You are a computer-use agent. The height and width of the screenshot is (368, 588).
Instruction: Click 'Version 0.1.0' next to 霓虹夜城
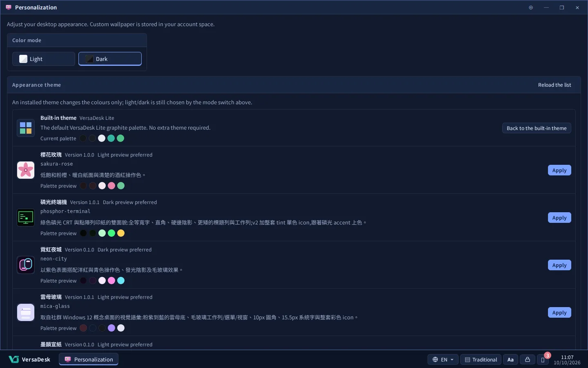(80, 250)
